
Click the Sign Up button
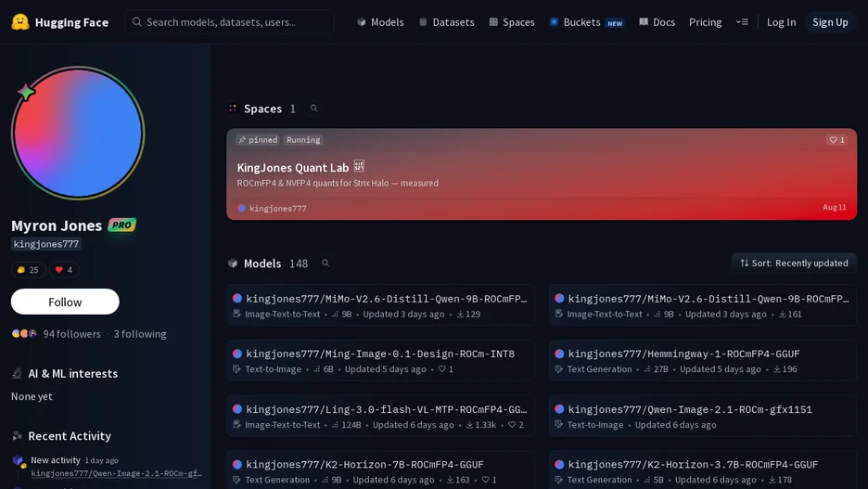[830, 22]
